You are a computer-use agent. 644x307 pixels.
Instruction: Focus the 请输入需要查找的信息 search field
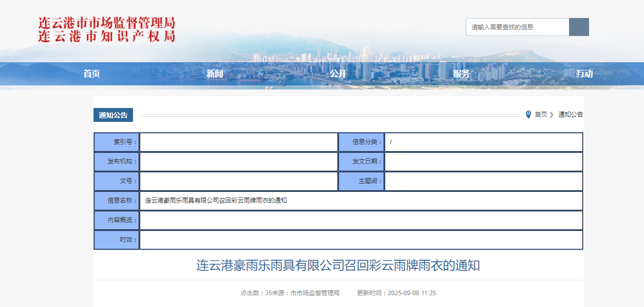pos(517,27)
